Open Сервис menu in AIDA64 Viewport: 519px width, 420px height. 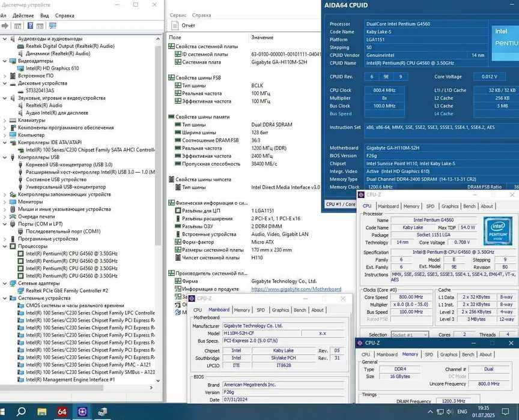(178, 15)
